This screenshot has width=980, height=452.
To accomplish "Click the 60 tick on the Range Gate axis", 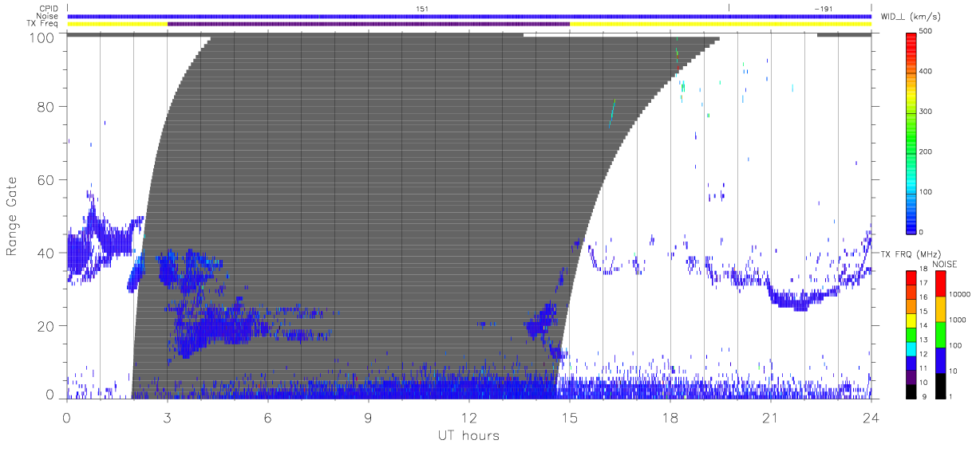I will click(x=47, y=179).
